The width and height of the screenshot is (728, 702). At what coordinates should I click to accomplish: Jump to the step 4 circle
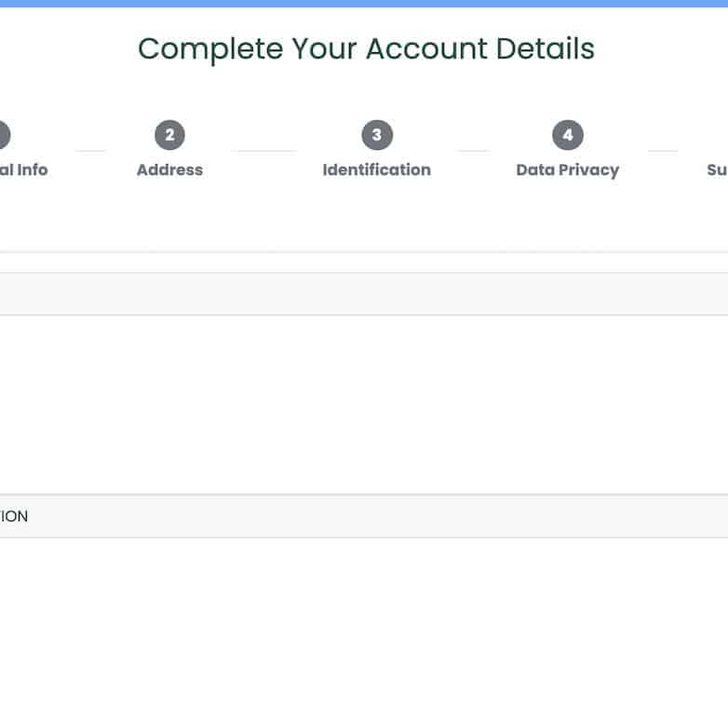click(x=567, y=135)
